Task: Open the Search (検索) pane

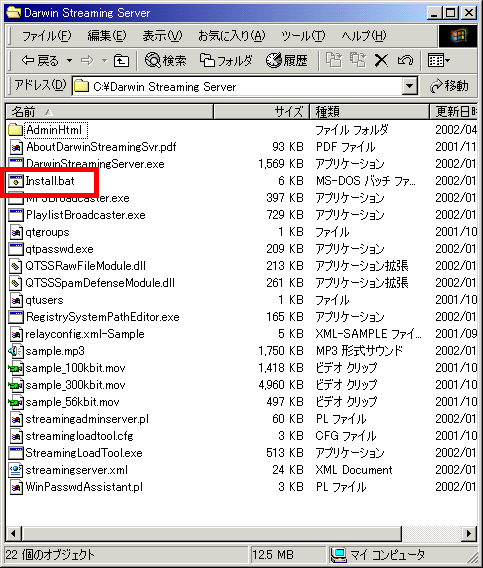Action: tap(165, 60)
